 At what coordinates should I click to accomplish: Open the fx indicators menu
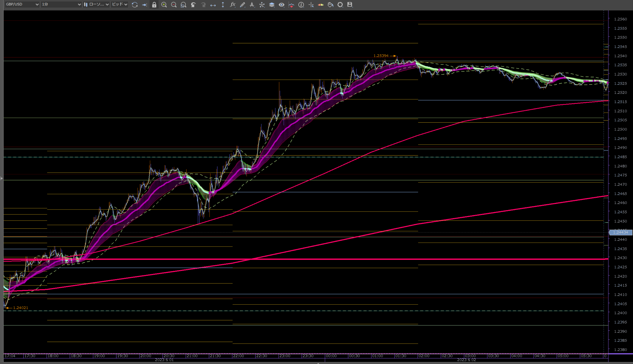232,5
